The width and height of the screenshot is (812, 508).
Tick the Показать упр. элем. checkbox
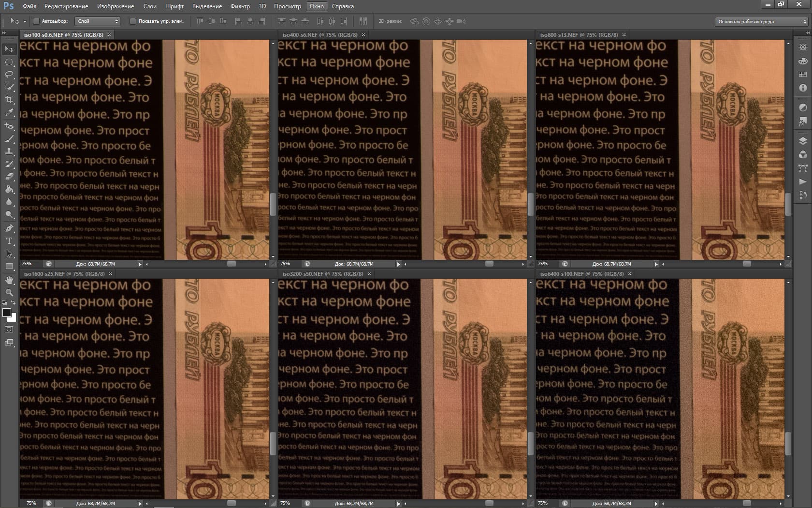(133, 21)
